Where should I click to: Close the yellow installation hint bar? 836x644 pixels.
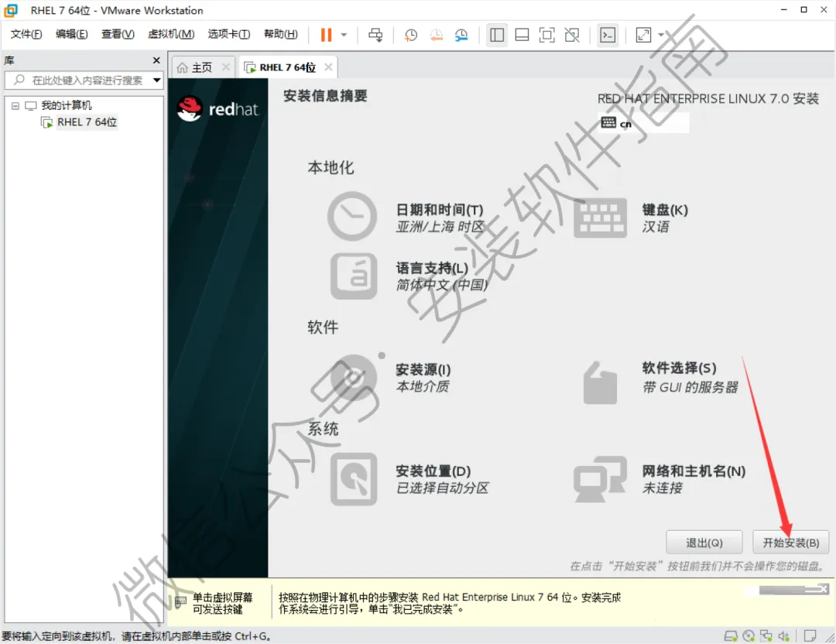tap(824, 589)
